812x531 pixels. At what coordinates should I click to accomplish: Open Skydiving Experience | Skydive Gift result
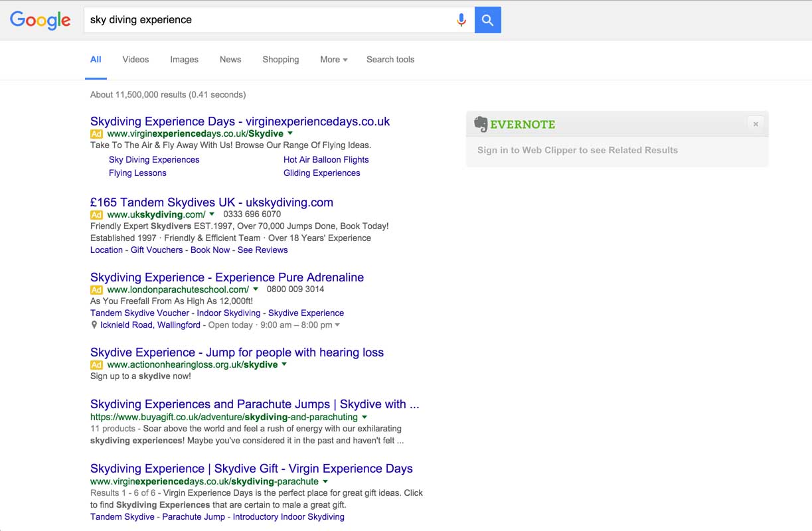coord(252,469)
